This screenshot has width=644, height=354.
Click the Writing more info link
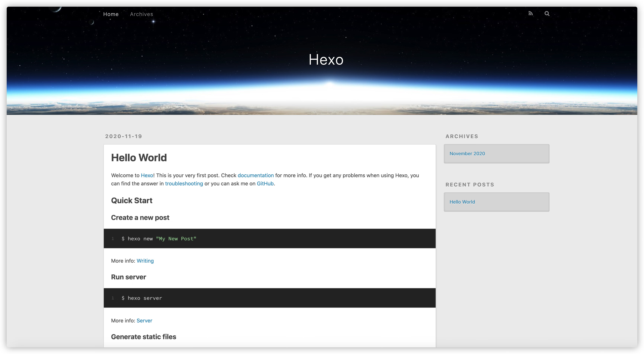click(145, 261)
